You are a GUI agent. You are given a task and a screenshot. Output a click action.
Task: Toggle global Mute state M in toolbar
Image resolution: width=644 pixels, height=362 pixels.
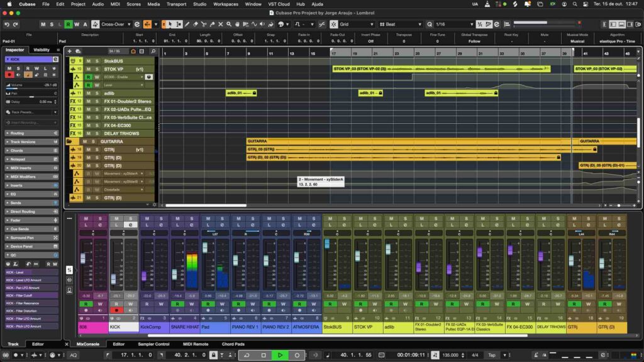pos(43,25)
